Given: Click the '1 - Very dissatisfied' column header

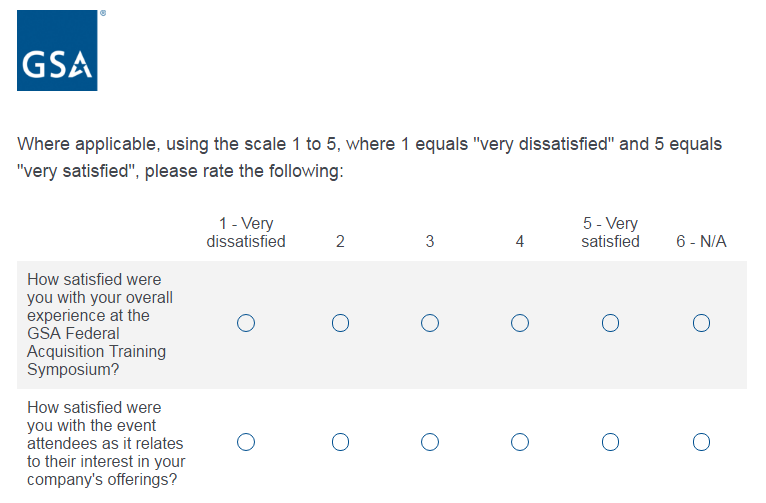Looking at the screenshot, I should tap(246, 233).
